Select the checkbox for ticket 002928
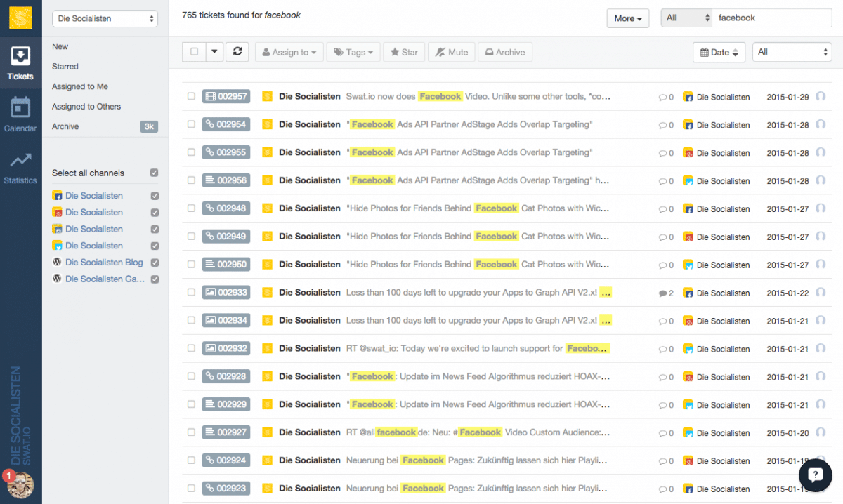Viewport: 843px width, 504px height. coord(191,376)
